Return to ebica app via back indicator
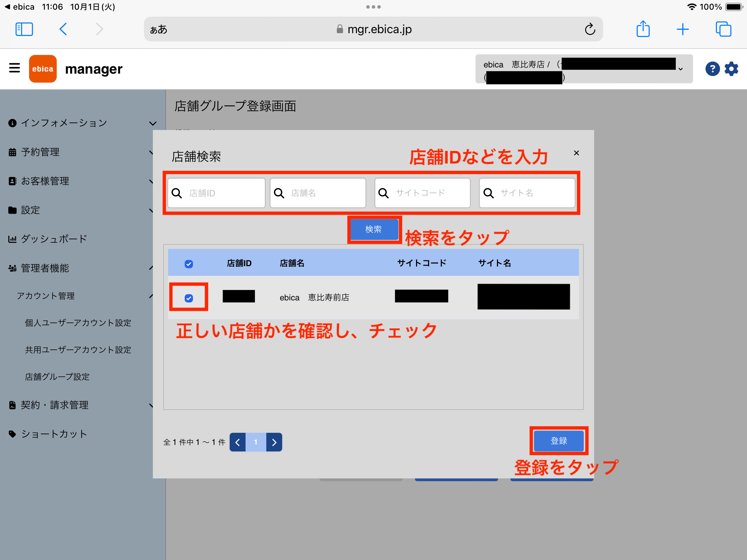 [x=19, y=7]
